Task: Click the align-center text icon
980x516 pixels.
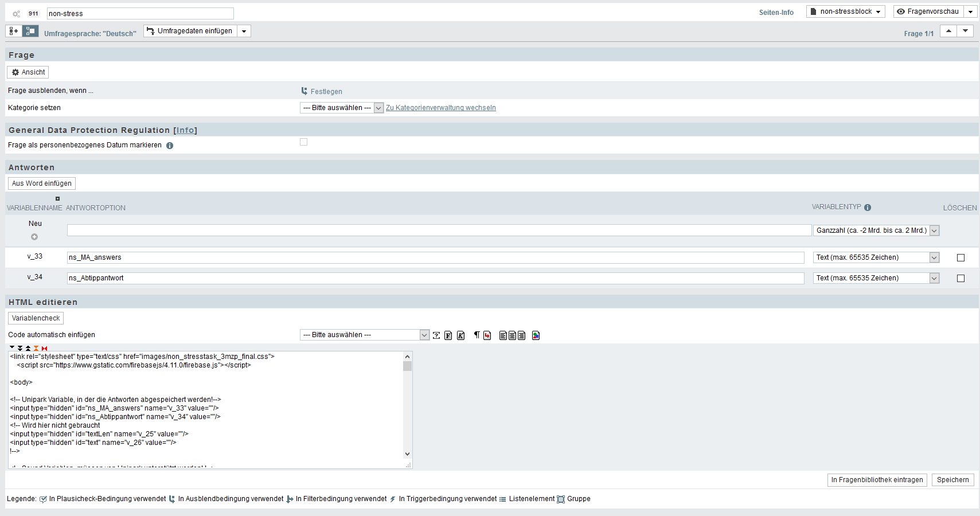Action: [x=512, y=335]
